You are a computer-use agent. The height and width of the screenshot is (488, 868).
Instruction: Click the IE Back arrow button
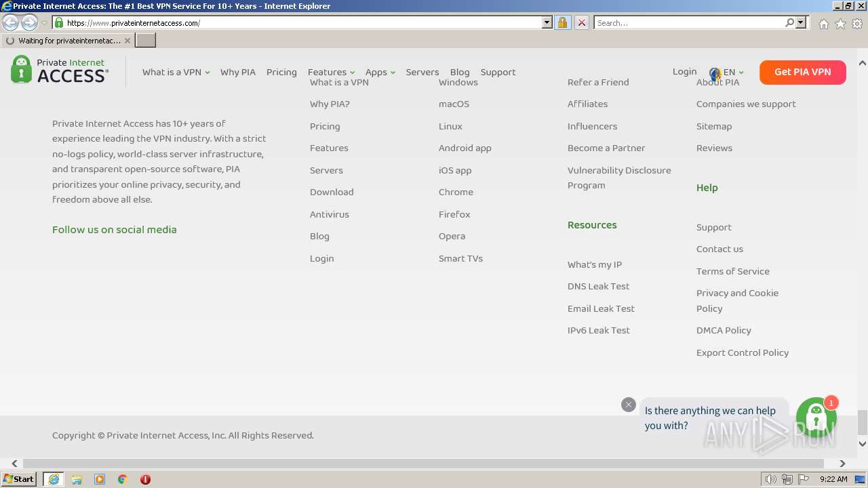point(10,22)
